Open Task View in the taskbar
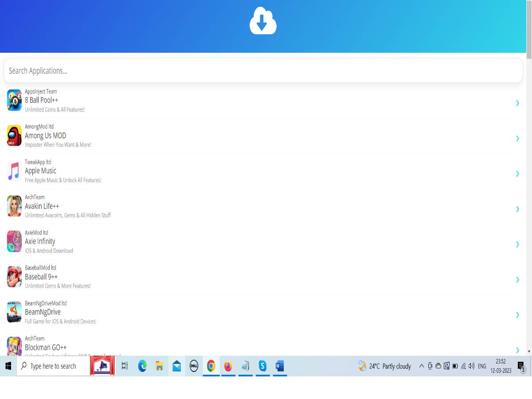 [125, 366]
